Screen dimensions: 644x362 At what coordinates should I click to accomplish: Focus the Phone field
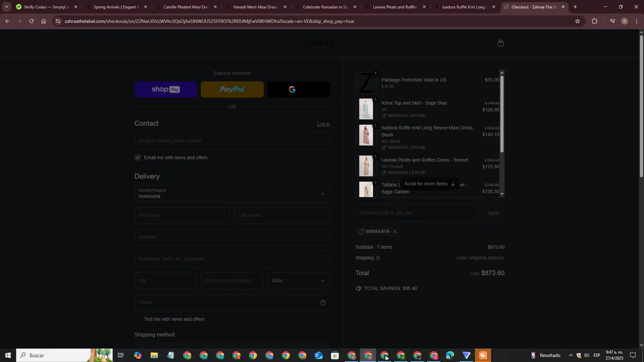232,302
